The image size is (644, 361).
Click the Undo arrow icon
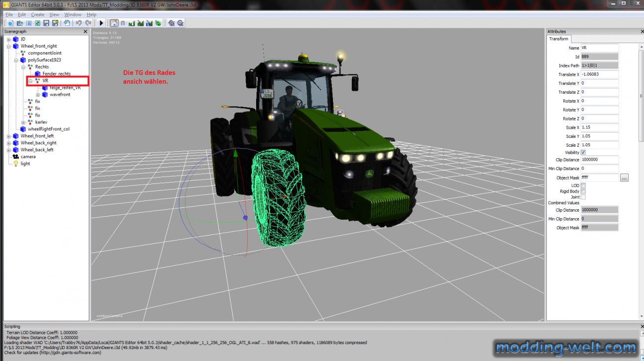coord(79,23)
